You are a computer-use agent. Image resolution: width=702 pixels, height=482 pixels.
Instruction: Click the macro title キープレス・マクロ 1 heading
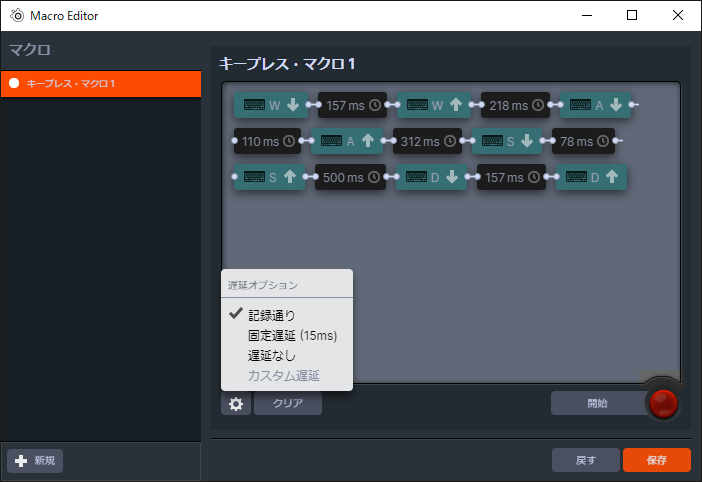(x=287, y=64)
